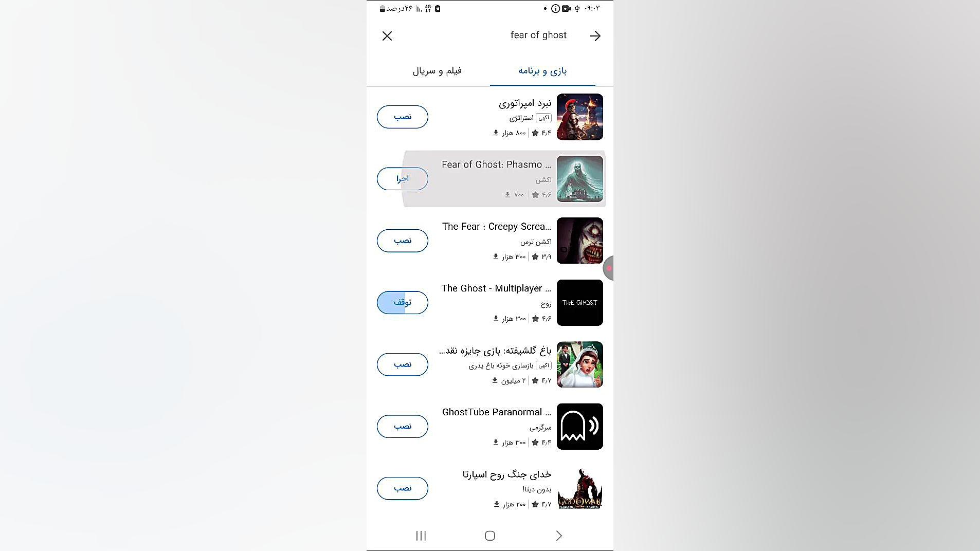The height and width of the screenshot is (551, 980).
Task: Open The Fear: Creepy Scream app icon
Action: tap(579, 241)
